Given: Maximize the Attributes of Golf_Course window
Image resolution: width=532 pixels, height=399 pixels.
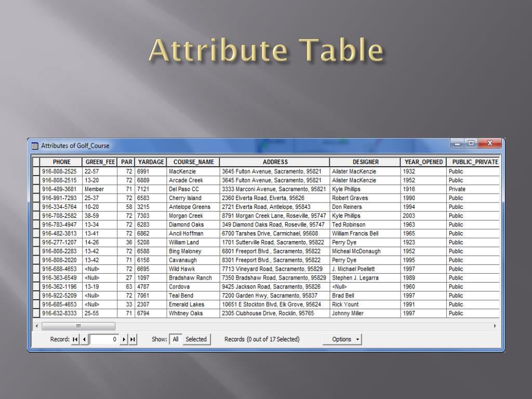Looking at the screenshot, I should click(471, 143).
